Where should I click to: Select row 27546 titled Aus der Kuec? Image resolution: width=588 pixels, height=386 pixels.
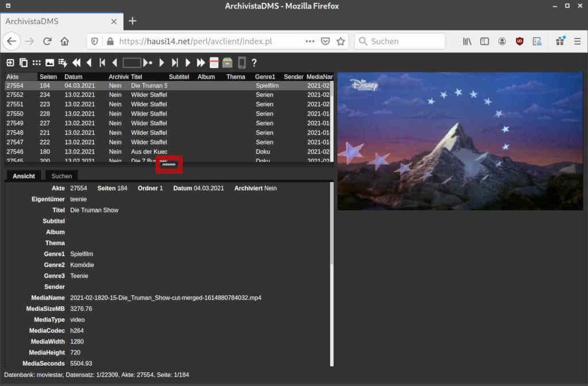167,152
